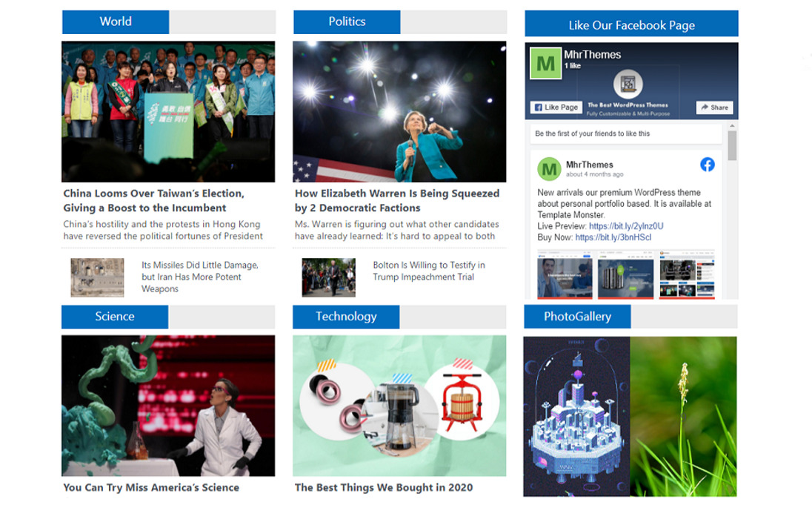The height and width of the screenshot is (505, 812).
Task: Click the Facebook feed scrollbar thumb
Action: [732, 145]
